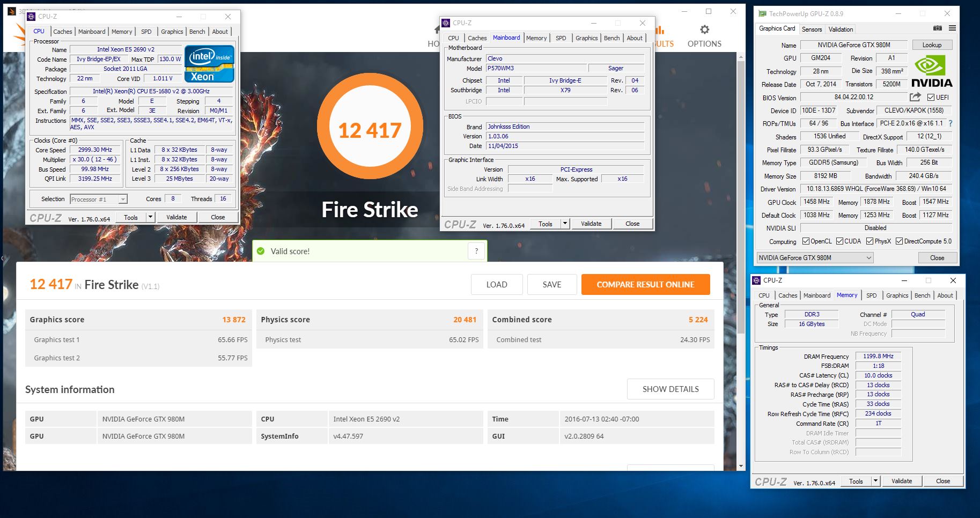Click the Bus Interface question mark icon
The height and width of the screenshot is (518, 980).
(950, 123)
